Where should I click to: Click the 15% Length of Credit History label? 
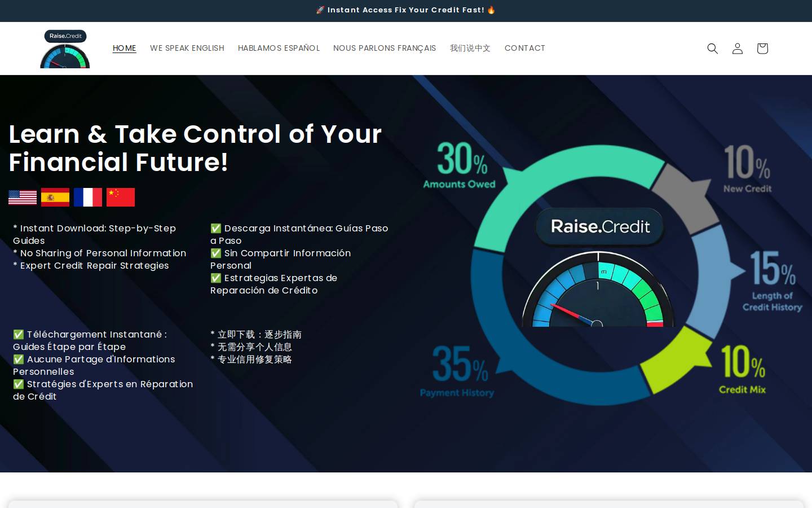pyautogui.click(x=772, y=281)
